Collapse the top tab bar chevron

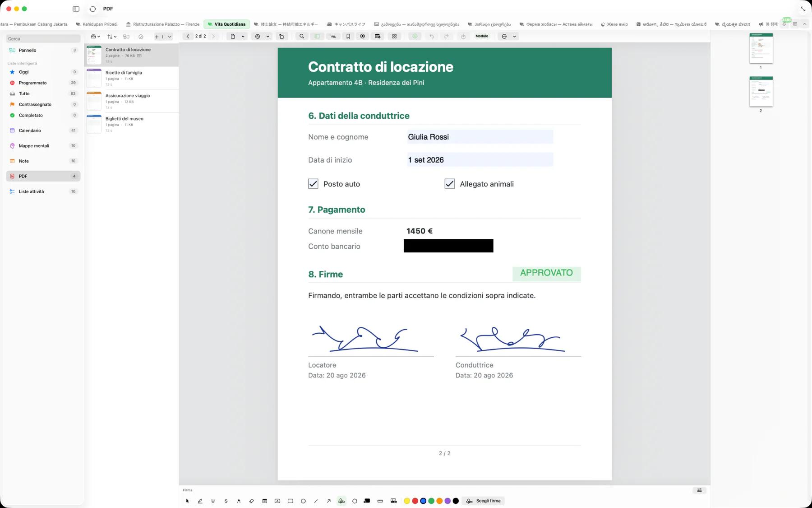pyautogui.click(x=804, y=24)
